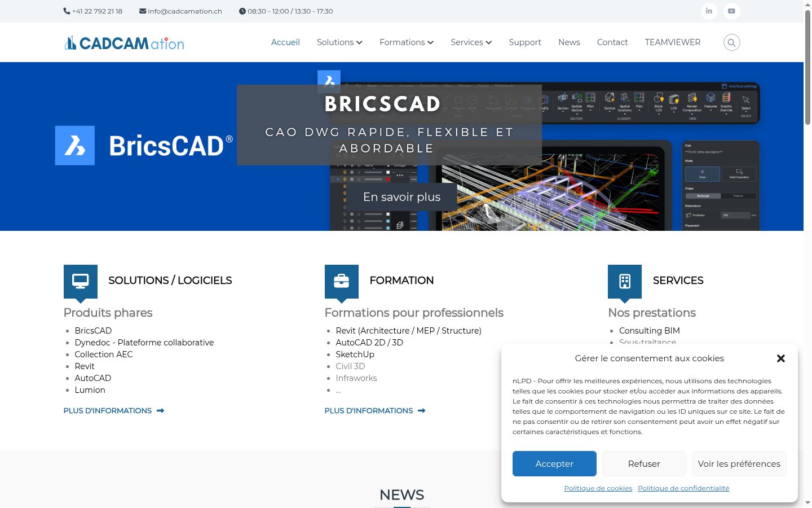Click Revit in Produits phares list

(85, 366)
